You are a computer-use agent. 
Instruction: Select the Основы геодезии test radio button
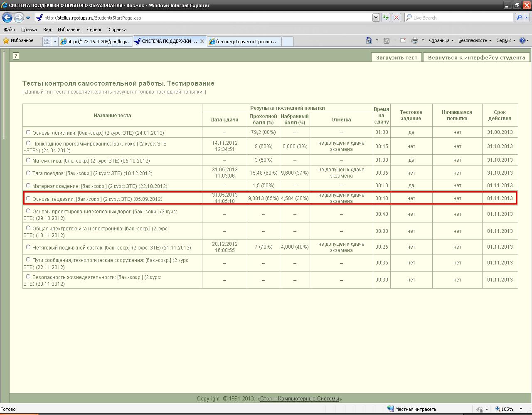28,198
